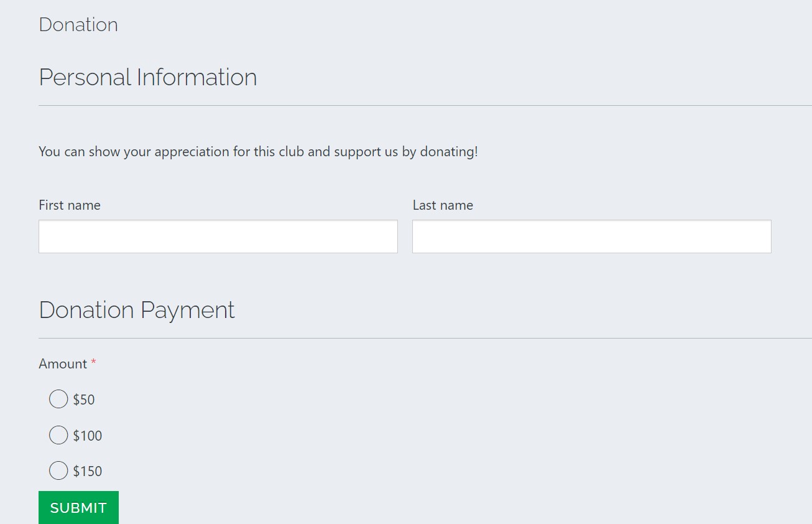Viewport: 812px width, 524px height.
Task: Click the "Donation" page title
Action: pyautogui.click(x=78, y=25)
